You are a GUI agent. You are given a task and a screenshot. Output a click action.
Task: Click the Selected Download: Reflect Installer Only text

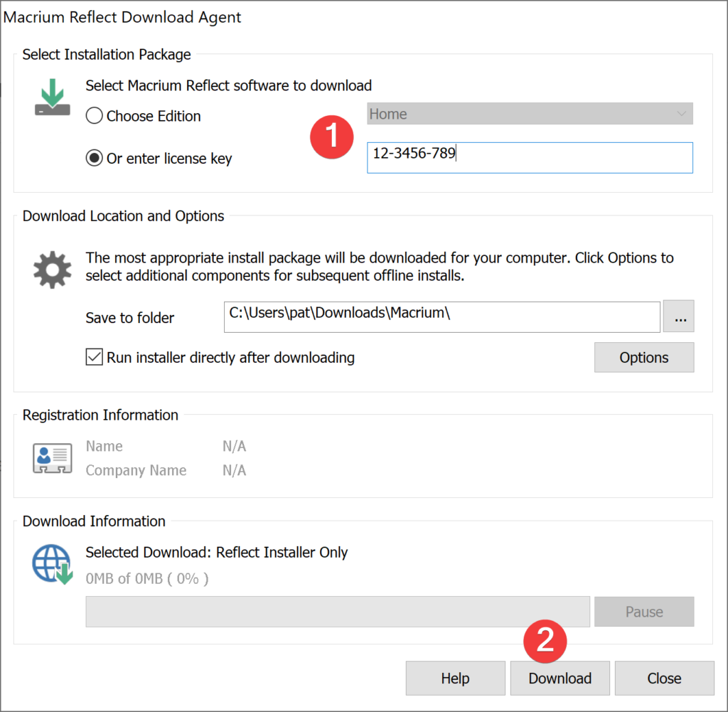217,553
